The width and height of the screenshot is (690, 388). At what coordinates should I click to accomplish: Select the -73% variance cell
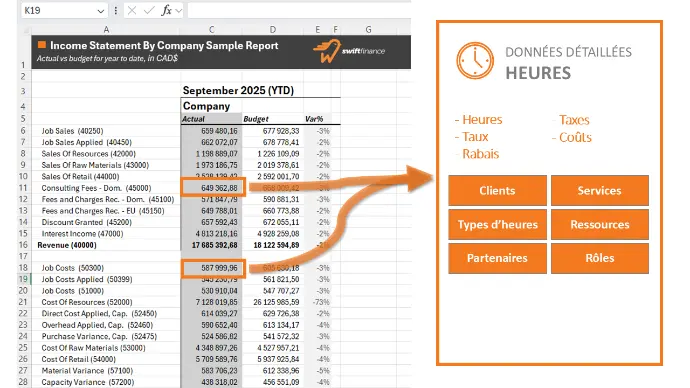(x=321, y=302)
